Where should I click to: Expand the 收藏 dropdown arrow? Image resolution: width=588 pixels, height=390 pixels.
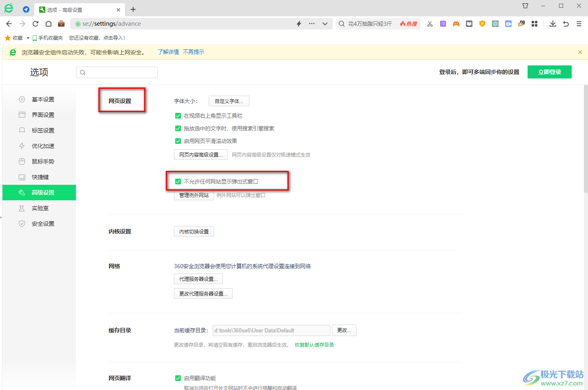click(28, 38)
